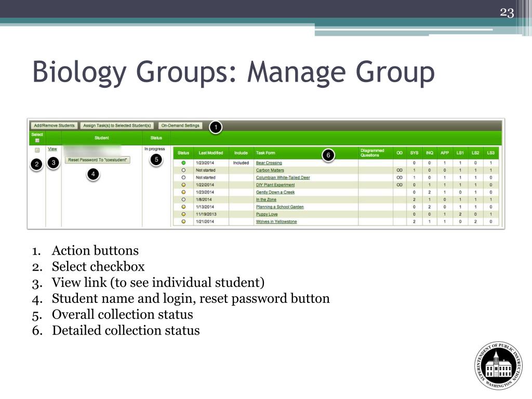The image size is (532, 399).
Task: Click the green status icon for Bear Crossing
Action: [x=183, y=163]
